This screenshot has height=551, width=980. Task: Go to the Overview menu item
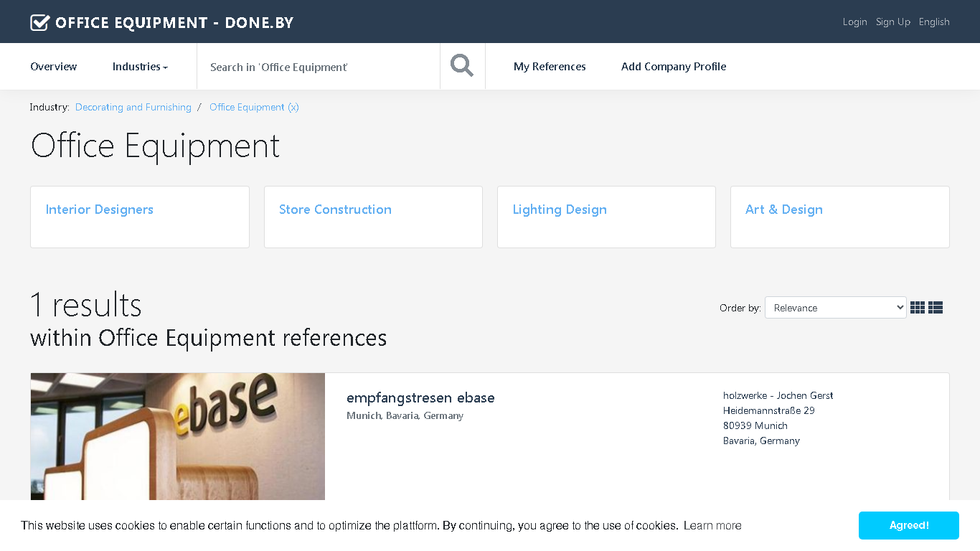(x=53, y=66)
